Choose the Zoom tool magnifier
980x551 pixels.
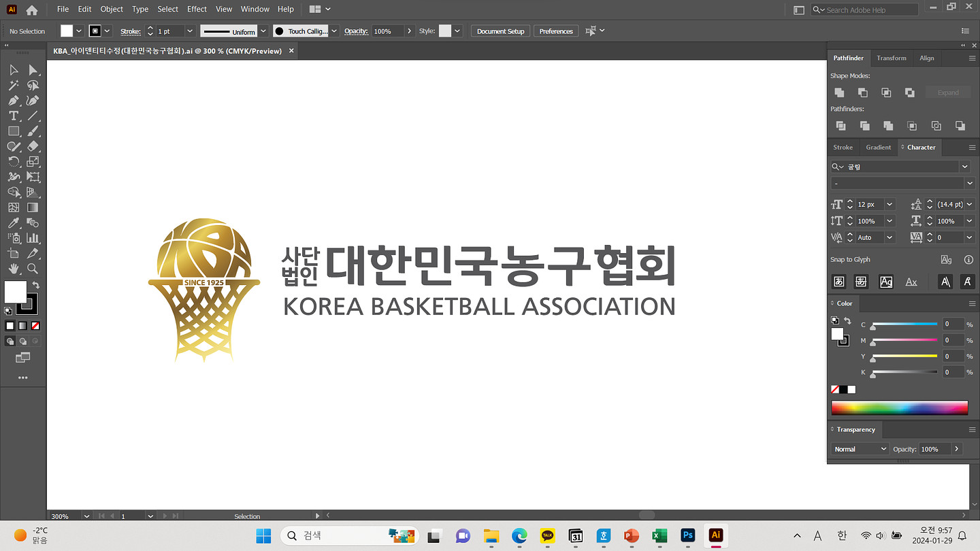[33, 269]
